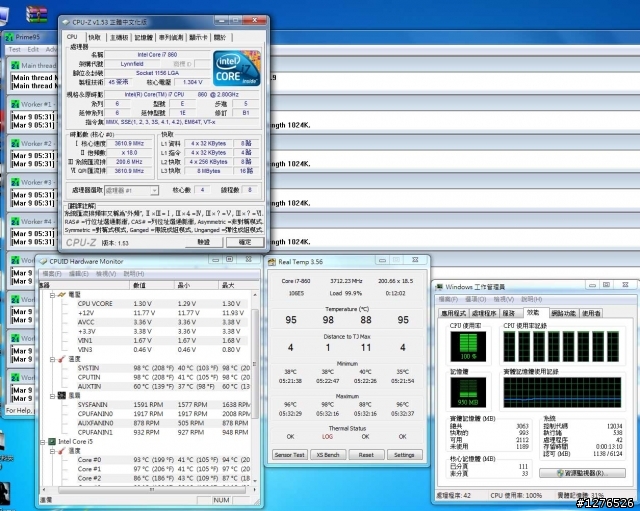Image resolution: width=640 pixels, height=511 pixels.
Task: Switch to the 記憶體 tab in CPU-Z
Action: 143,38
